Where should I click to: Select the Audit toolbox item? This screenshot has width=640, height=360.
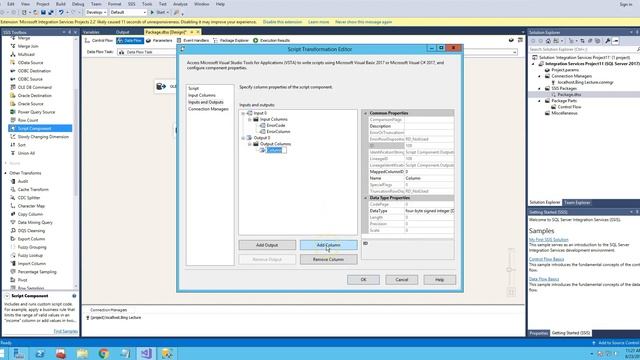pos(23,181)
